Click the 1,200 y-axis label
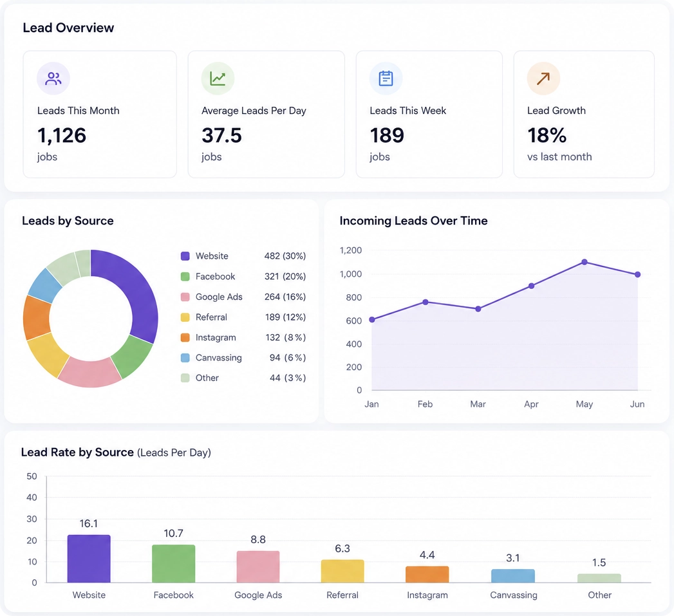Screen dimensions: 674x616 (x=351, y=250)
